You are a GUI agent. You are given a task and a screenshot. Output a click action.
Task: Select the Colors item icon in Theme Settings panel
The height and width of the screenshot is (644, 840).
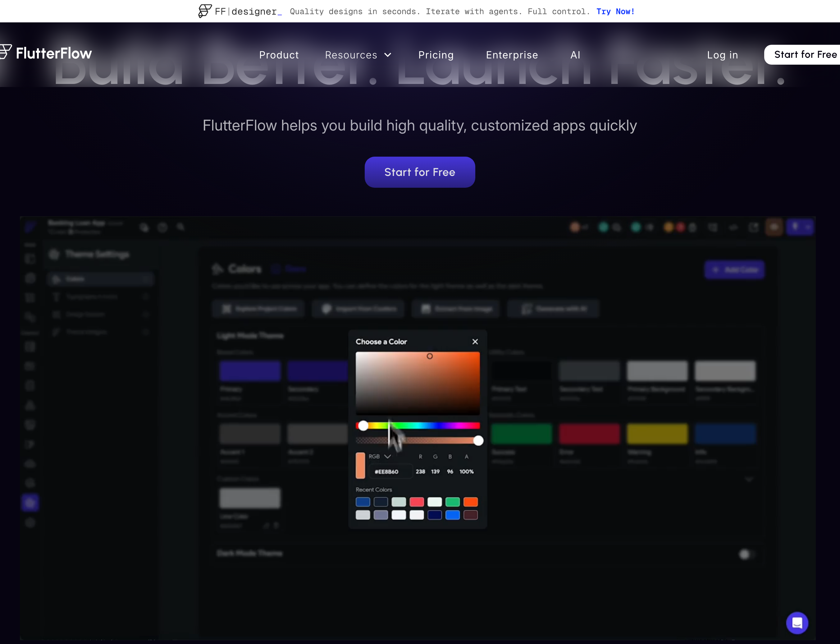[57, 279]
